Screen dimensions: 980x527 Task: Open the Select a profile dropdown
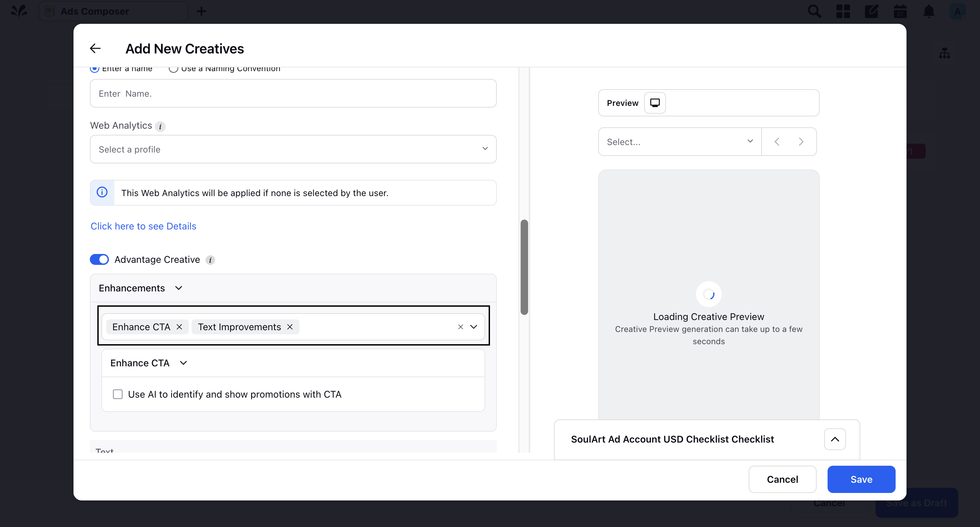(x=293, y=149)
